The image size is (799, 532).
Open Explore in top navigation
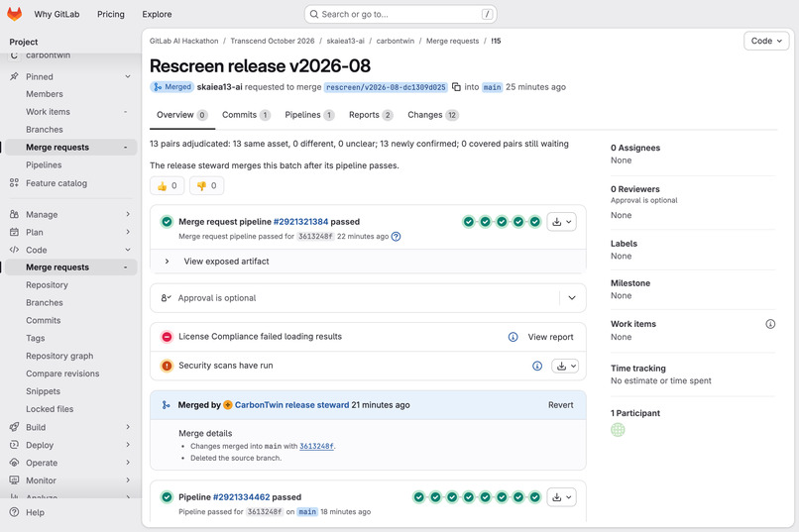point(157,14)
